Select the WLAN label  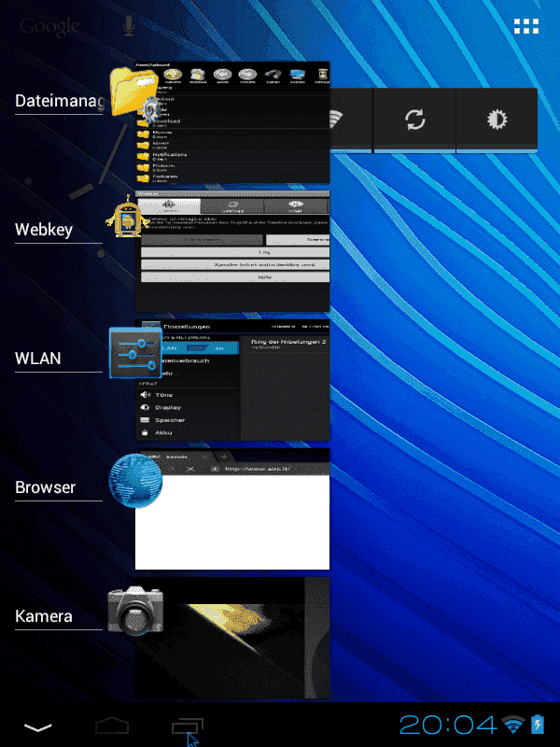38,359
